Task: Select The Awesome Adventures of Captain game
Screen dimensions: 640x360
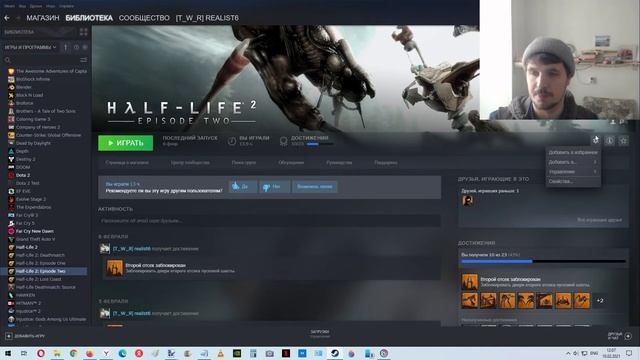Action: point(47,71)
